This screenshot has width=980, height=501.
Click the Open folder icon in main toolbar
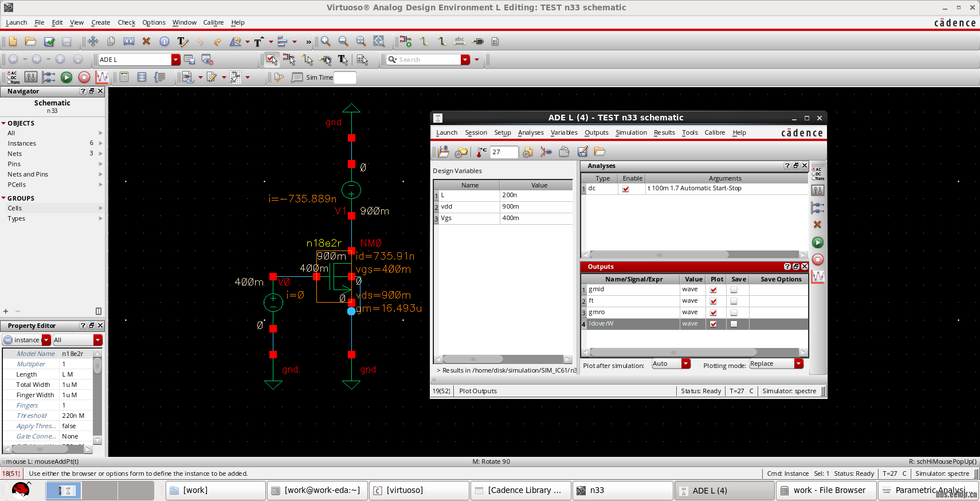click(30, 41)
